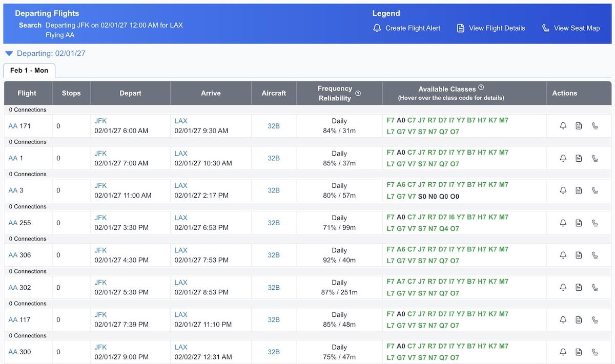The image size is (615, 364).
Task: Click seat map phone icon for AA 302
Action: 594,287
